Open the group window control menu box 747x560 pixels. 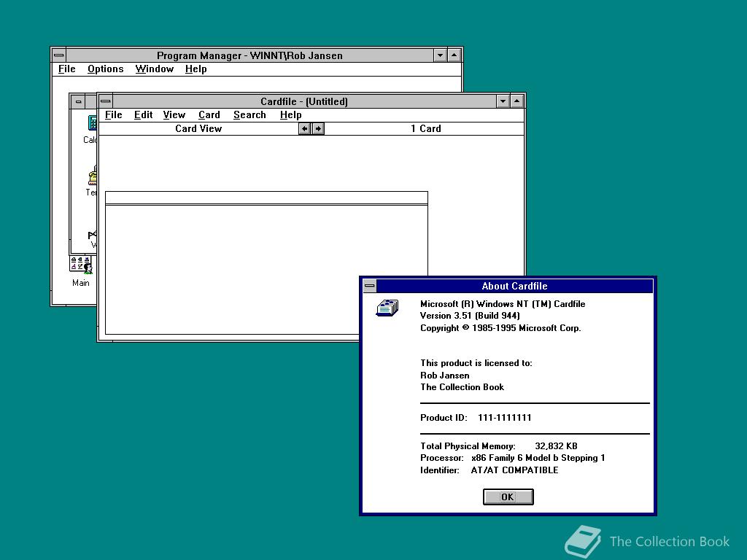(79, 101)
